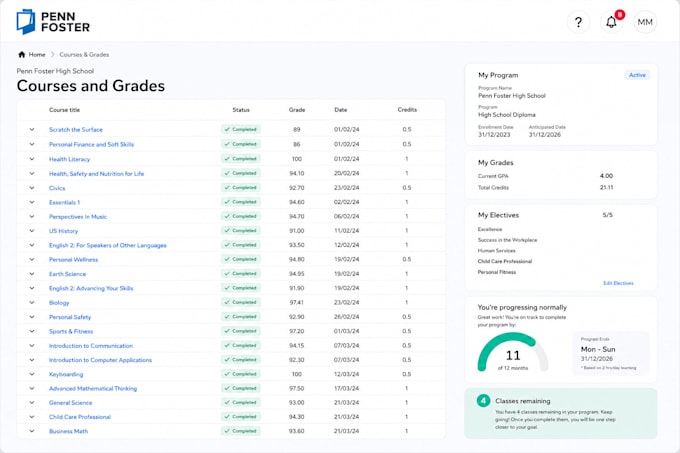Click grade 97.41 in Biology row

click(x=297, y=303)
